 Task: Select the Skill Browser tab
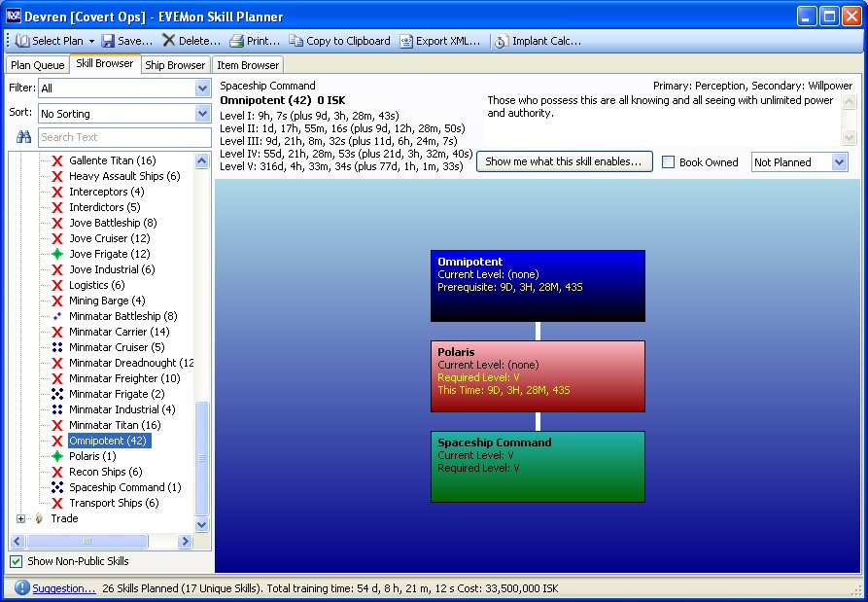tap(105, 63)
